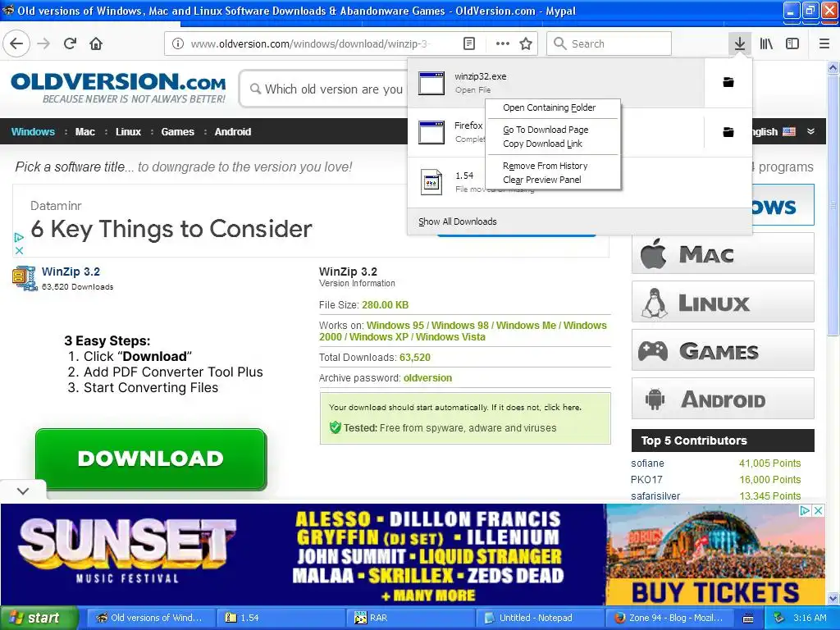
Task: Click the forward navigation arrow
Action: click(x=43, y=43)
